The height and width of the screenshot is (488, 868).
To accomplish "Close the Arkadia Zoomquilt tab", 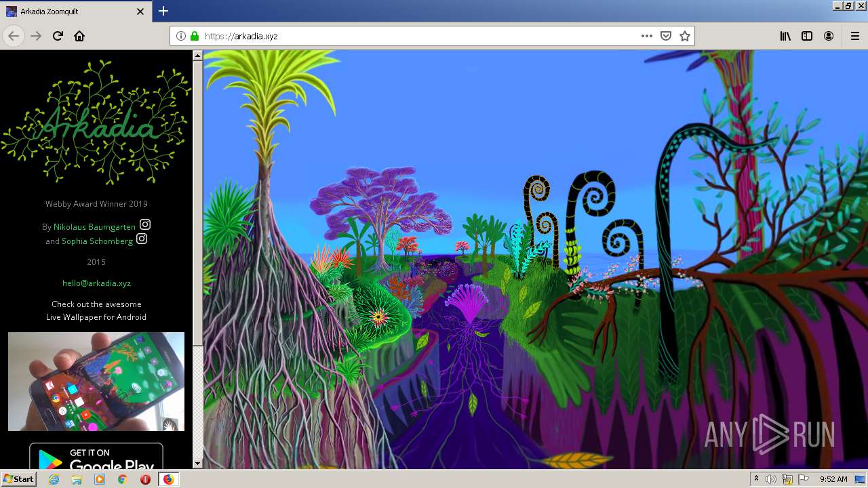I will point(140,12).
